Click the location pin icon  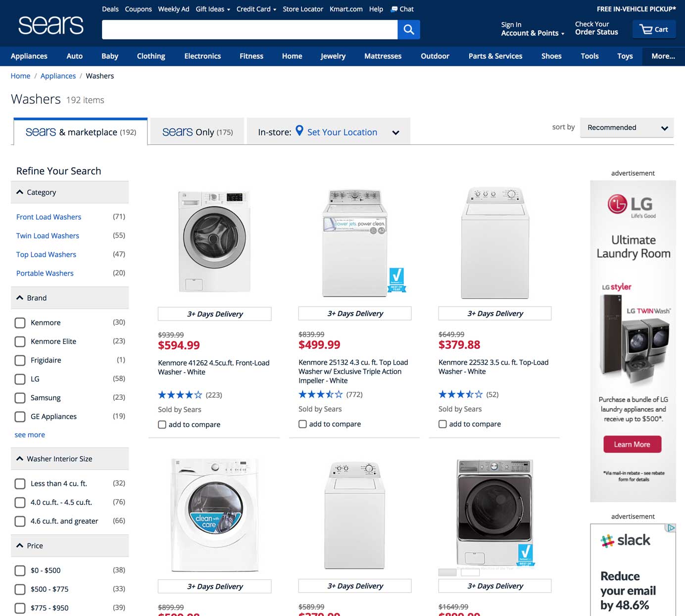point(299,131)
